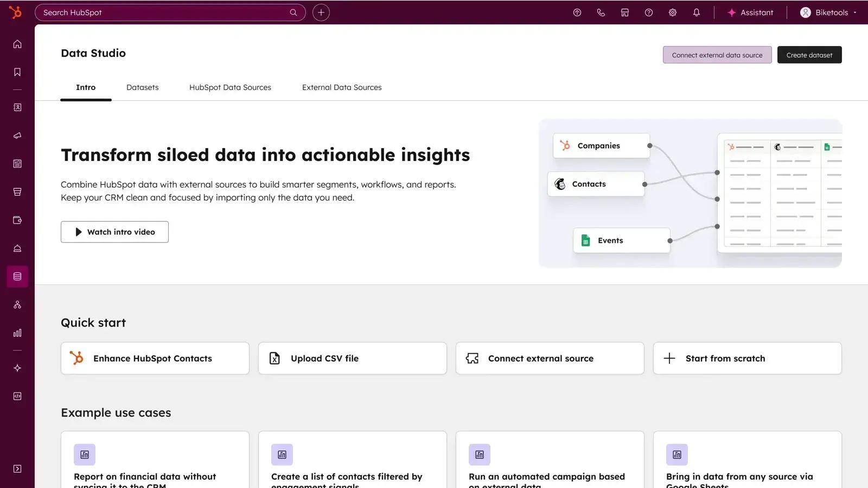This screenshot has height=488, width=868.
Task: Click the Companies node in the illustration
Action: 601,146
